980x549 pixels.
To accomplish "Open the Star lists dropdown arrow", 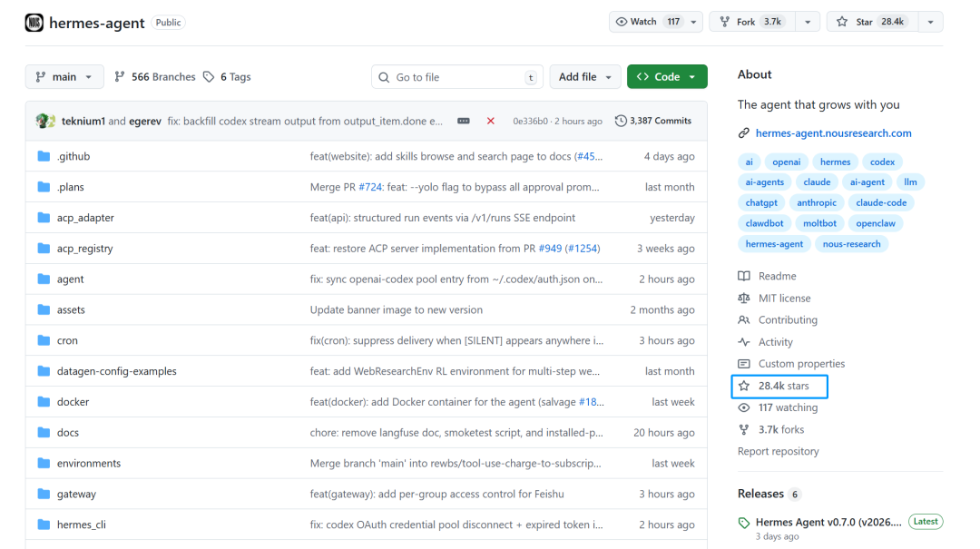I will click(x=930, y=22).
